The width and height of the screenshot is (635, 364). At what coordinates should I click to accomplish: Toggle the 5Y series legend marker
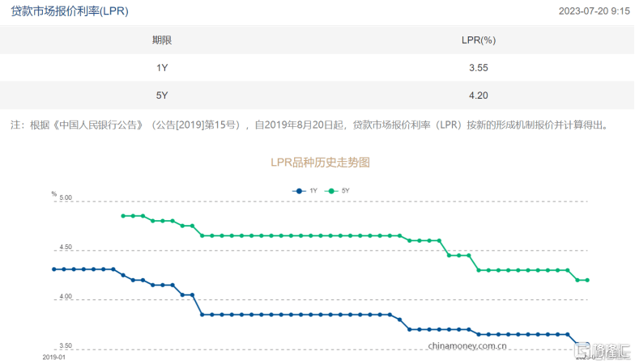pyautogui.click(x=332, y=191)
